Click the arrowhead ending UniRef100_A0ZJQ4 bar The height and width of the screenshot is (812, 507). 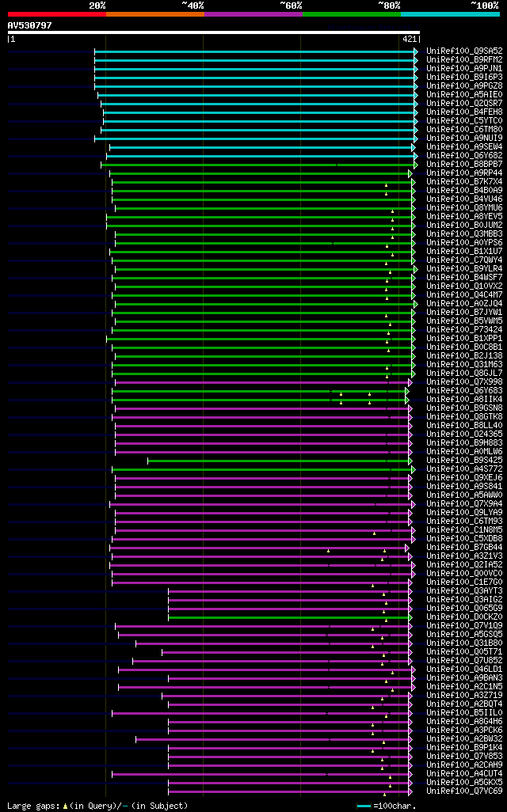[416, 304]
